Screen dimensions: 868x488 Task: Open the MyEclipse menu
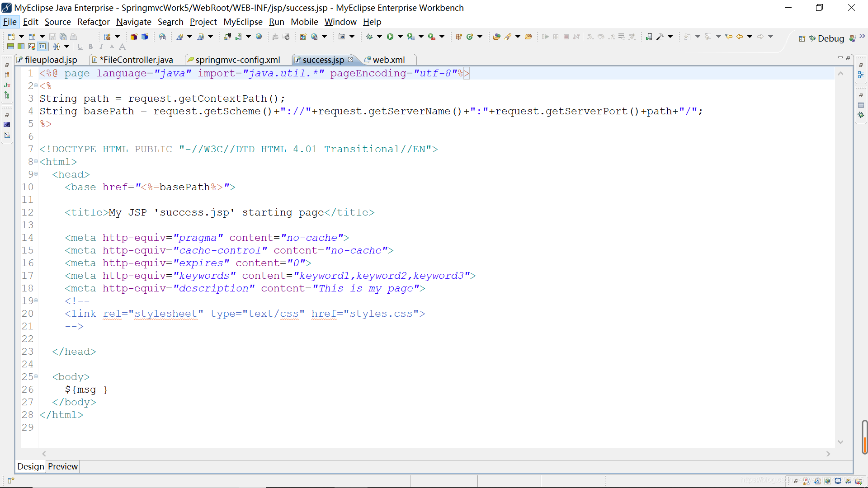(243, 22)
